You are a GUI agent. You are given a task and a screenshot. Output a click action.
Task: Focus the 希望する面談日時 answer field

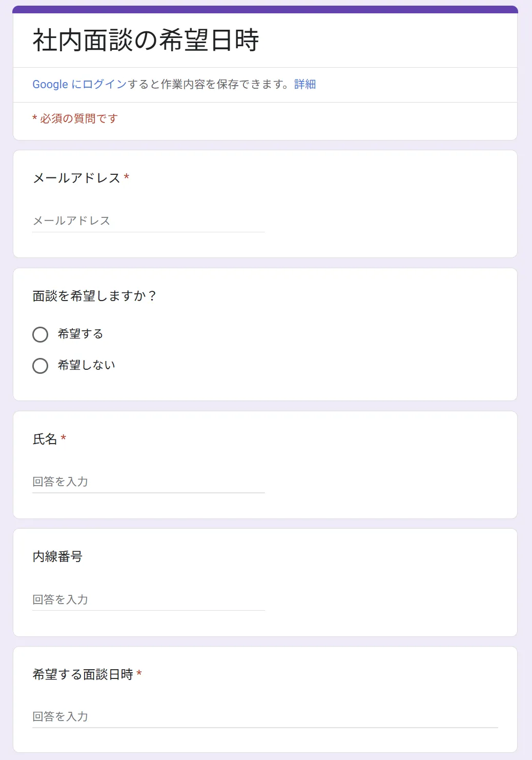click(x=264, y=717)
